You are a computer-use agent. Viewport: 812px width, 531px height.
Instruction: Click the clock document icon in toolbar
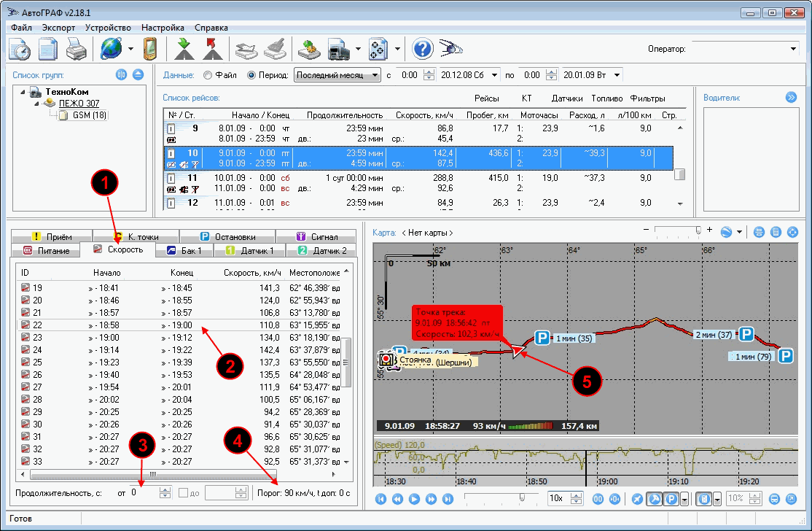(x=20, y=50)
